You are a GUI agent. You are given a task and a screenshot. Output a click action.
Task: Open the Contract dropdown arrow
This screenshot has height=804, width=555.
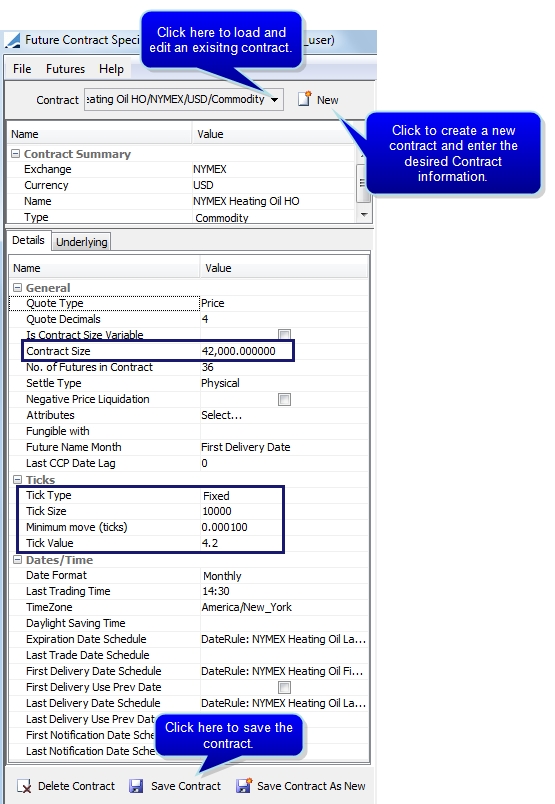(275, 99)
